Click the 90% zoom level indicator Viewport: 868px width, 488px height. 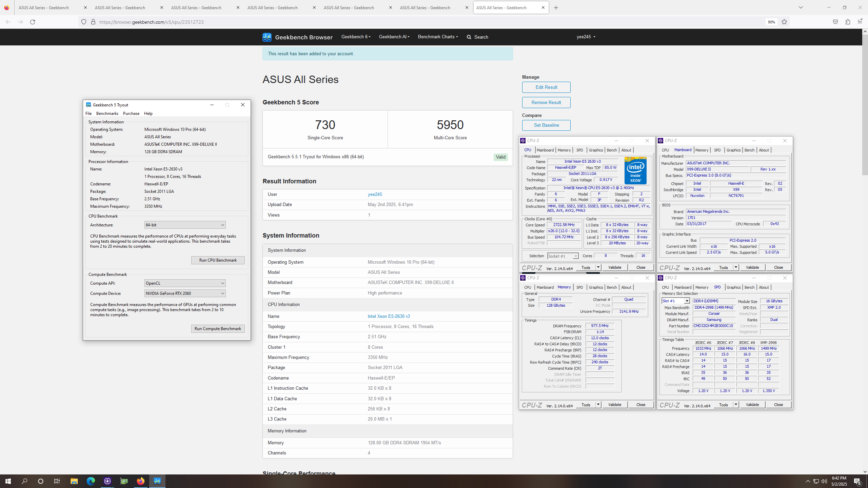pos(771,22)
